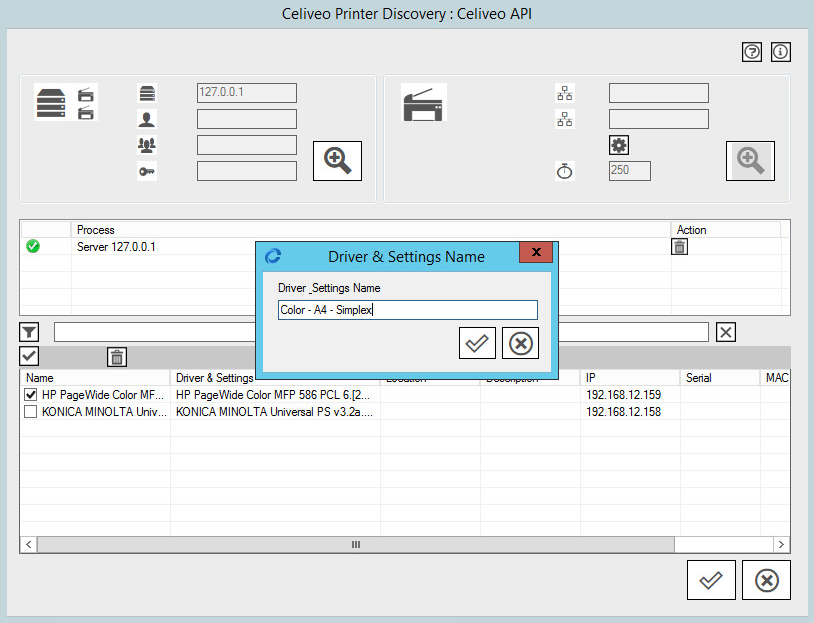The image size is (814, 623).
Task: Check the KONICA MINOLTA printer checkbox
Action: point(31,412)
